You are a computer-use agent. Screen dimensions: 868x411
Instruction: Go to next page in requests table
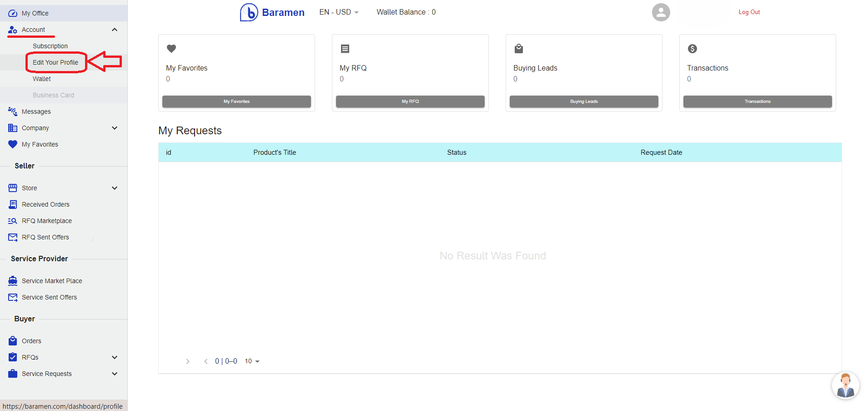pos(188,361)
